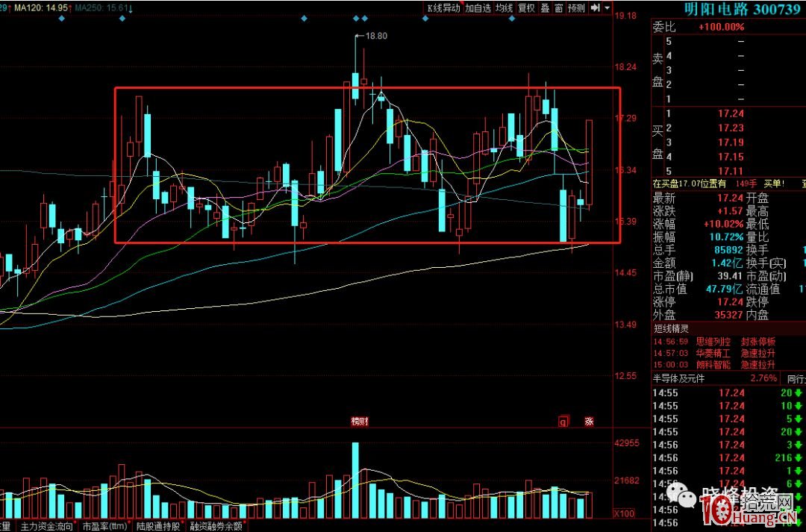
Task: Open the 预测 forecast button
Action: coord(577,8)
